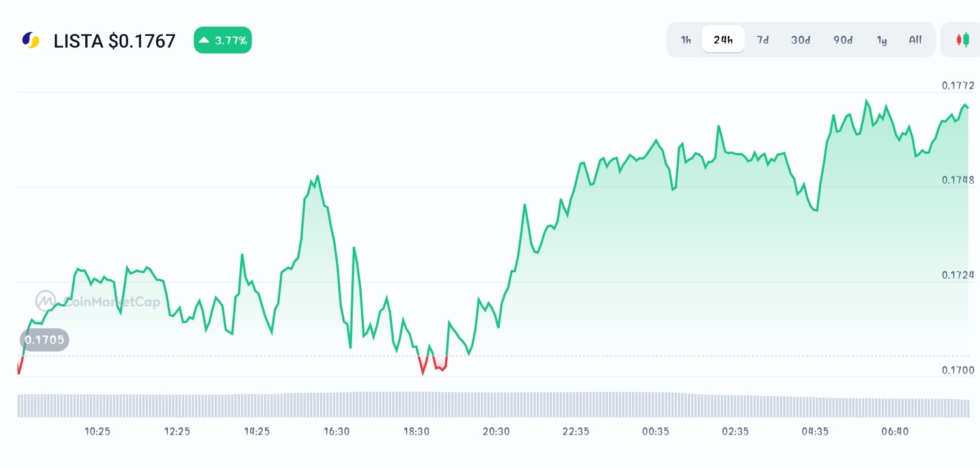Switch to the 90d time range
Viewport: 980px width, 469px height.
coord(843,40)
